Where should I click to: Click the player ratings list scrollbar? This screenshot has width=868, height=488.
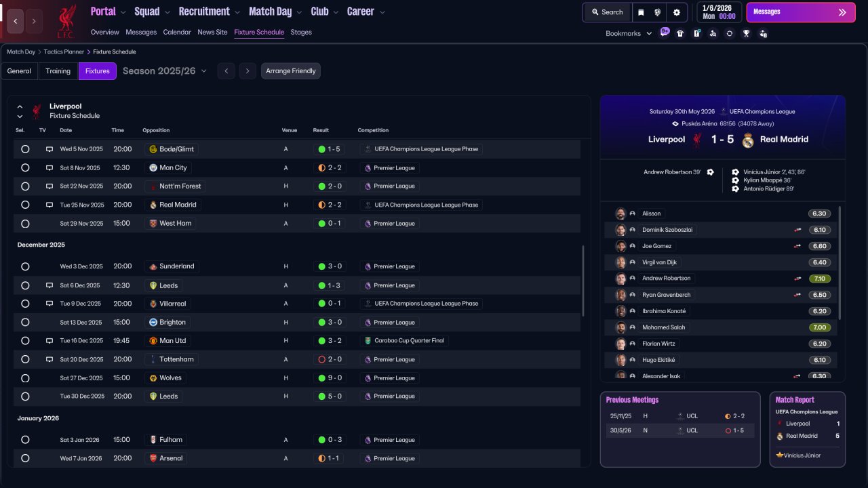click(840, 263)
